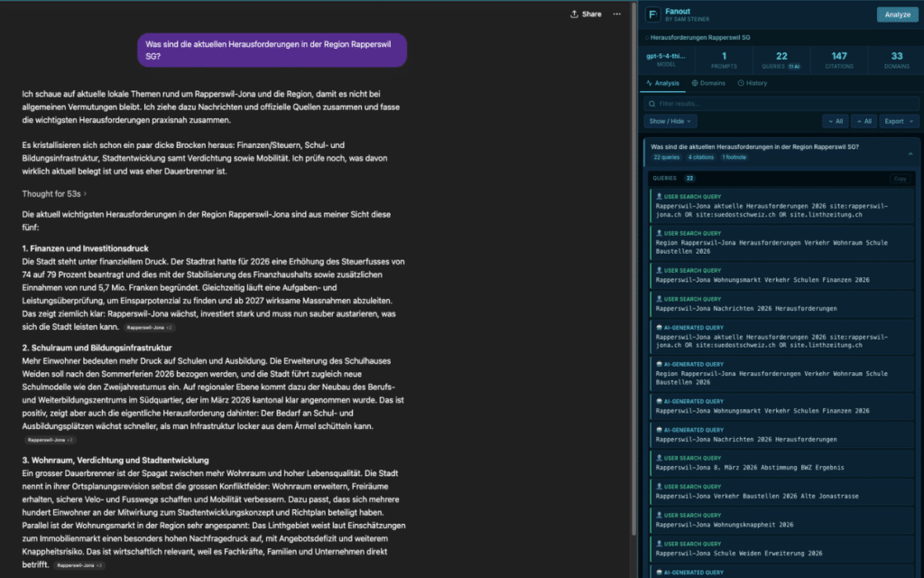Select the Analysis waveform tab icon
The width and height of the screenshot is (924, 578).
[x=650, y=83]
